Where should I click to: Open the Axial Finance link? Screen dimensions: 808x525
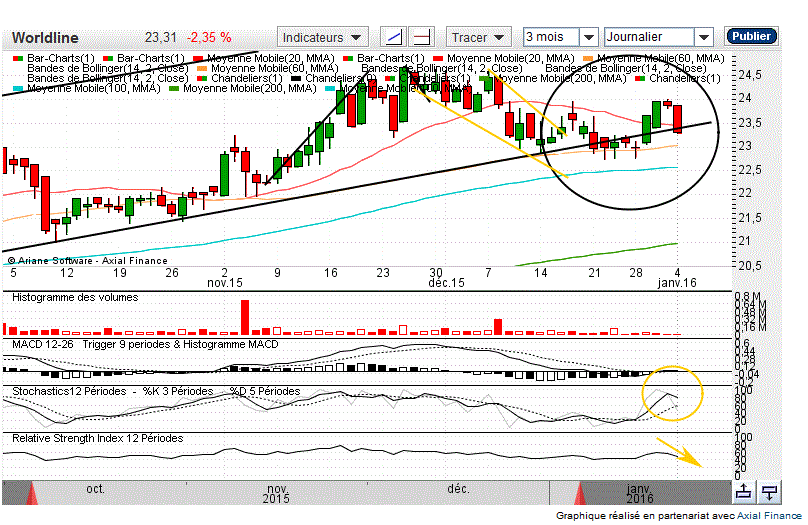coord(769,516)
